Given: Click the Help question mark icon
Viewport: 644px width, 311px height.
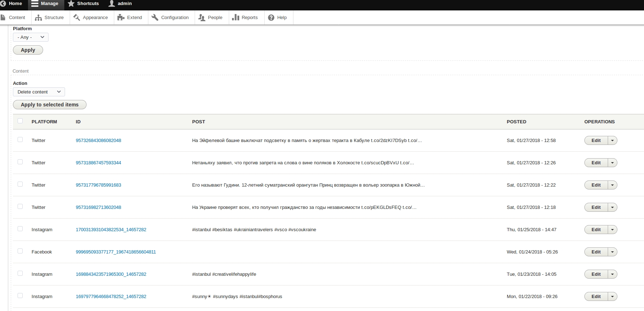Looking at the screenshot, I should (x=271, y=18).
